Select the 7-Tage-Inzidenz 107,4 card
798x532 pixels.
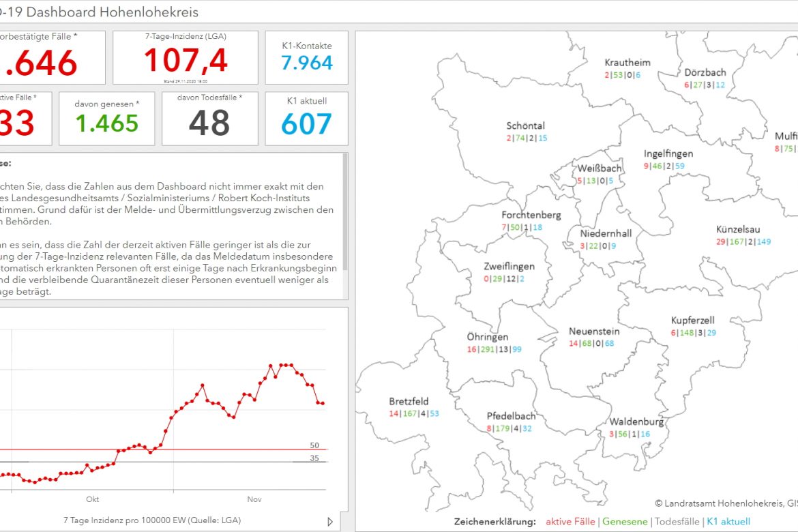[x=185, y=57]
